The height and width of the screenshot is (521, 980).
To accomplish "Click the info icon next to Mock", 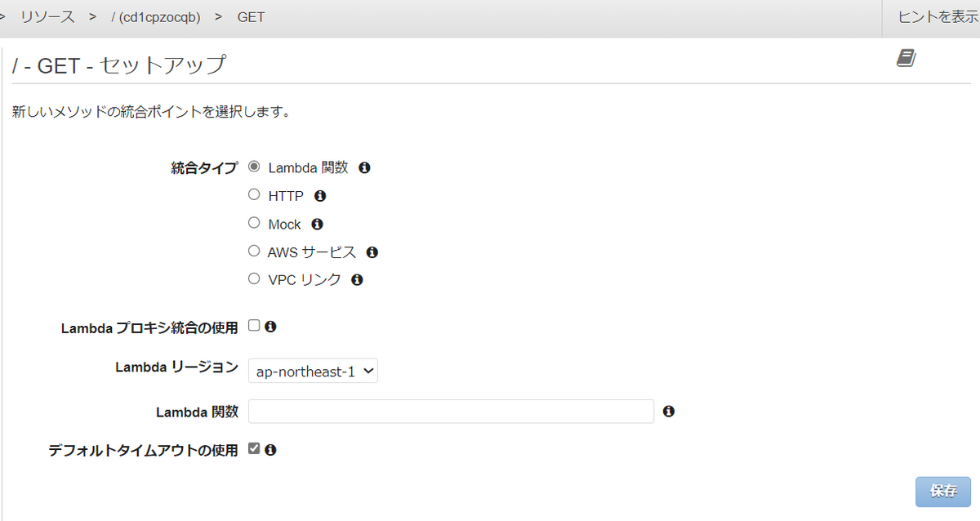I will click(317, 223).
